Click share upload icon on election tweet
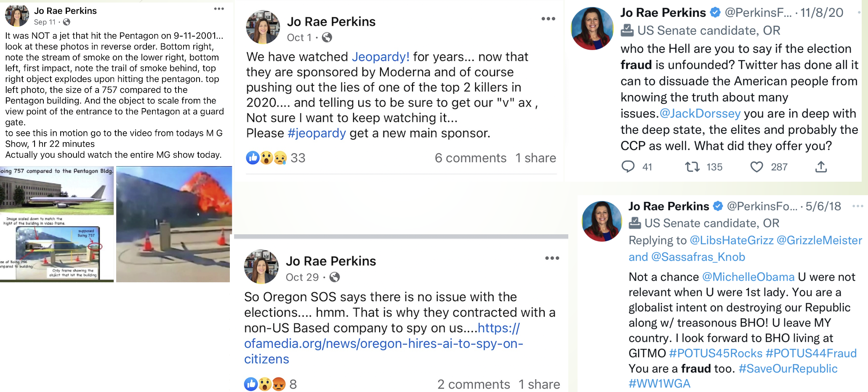Viewport: 868px width, 392px height. click(821, 167)
